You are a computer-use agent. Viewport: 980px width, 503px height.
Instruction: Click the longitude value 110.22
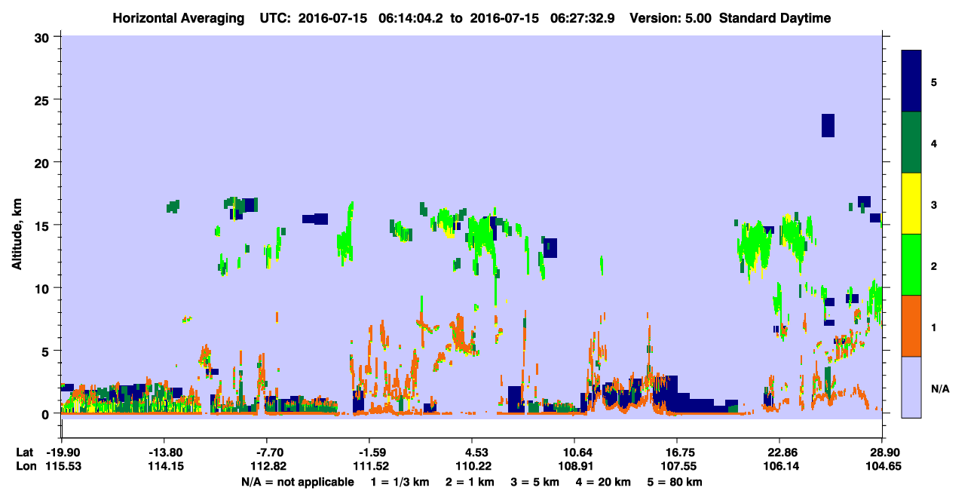pyautogui.click(x=472, y=467)
